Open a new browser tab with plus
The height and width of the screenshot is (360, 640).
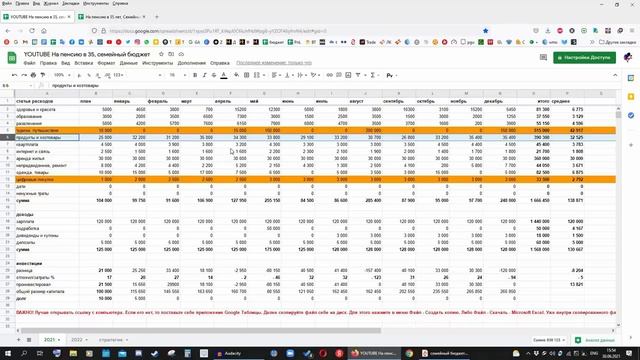coord(157,17)
